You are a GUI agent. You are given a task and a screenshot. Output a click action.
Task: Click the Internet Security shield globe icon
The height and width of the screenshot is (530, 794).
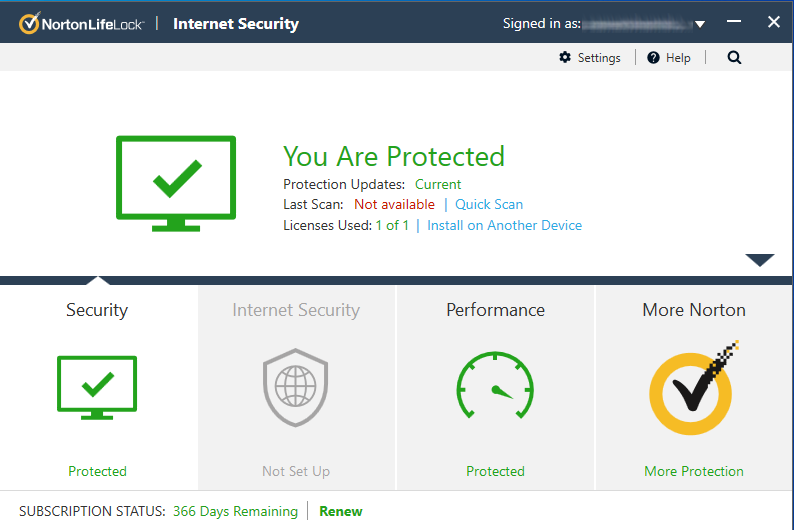pyautogui.click(x=296, y=386)
